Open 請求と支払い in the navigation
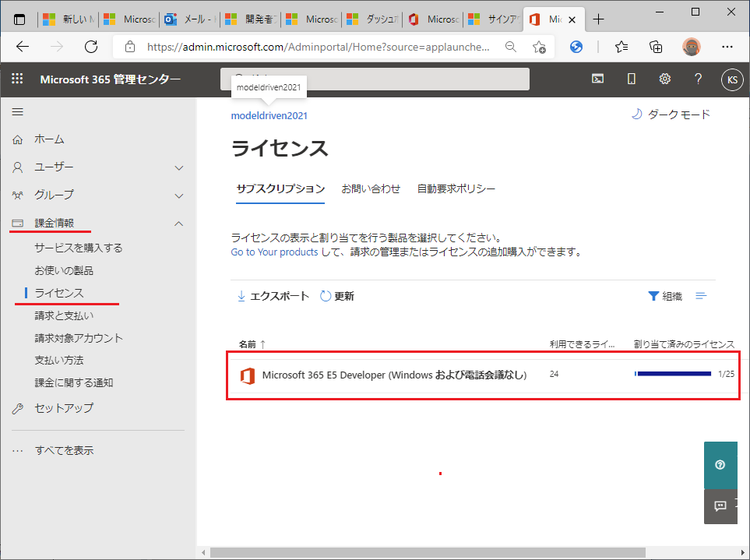Screen dimensions: 750x560 point(64,315)
